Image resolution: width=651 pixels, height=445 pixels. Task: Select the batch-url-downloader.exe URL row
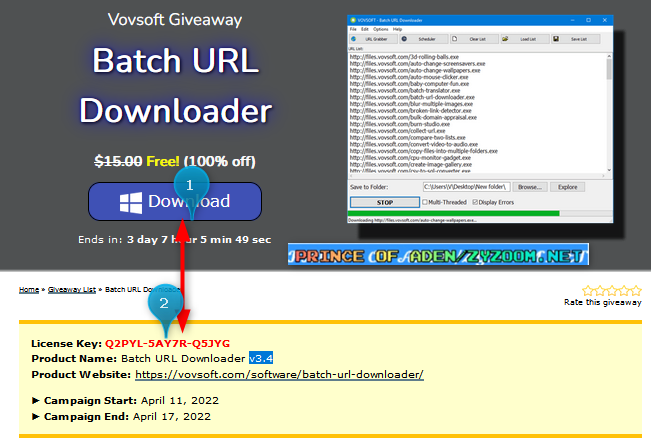412,97
